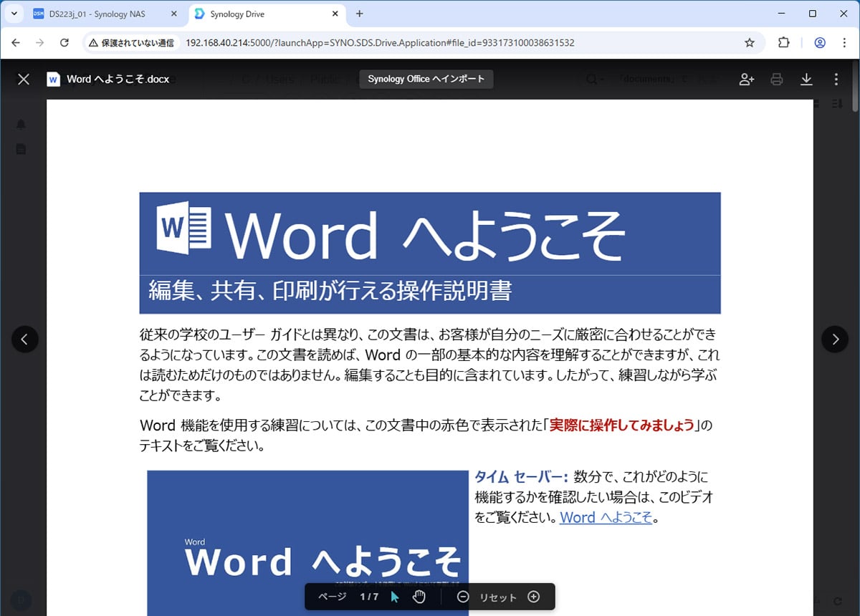This screenshot has width=860, height=616.
Task: Click the Word へようこそ.docx file name
Action: [x=118, y=79]
